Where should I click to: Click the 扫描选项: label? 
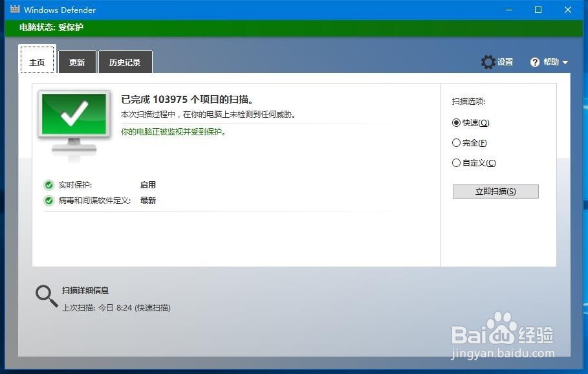(469, 102)
